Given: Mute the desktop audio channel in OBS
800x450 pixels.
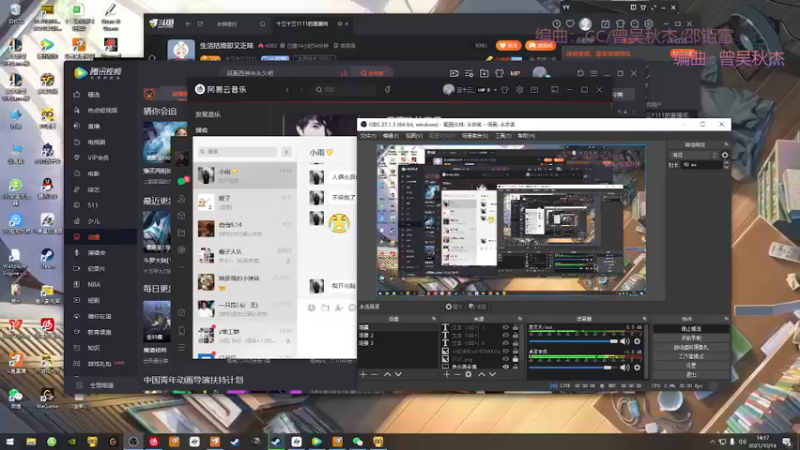Looking at the screenshot, I should pyautogui.click(x=624, y=367).
